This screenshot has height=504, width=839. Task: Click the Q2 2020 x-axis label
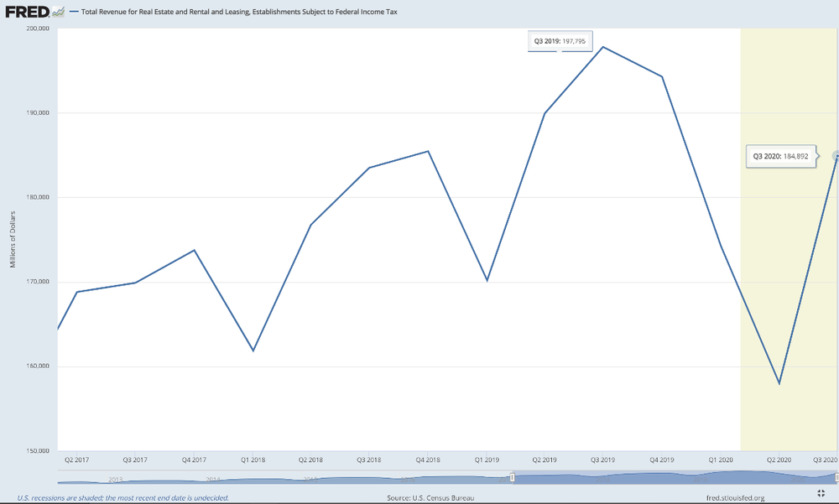(x=779, y=460)
